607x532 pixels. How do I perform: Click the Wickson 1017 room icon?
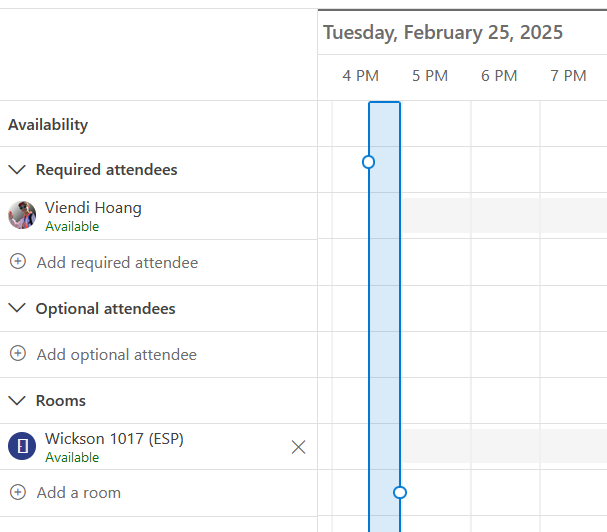(22, 446)
